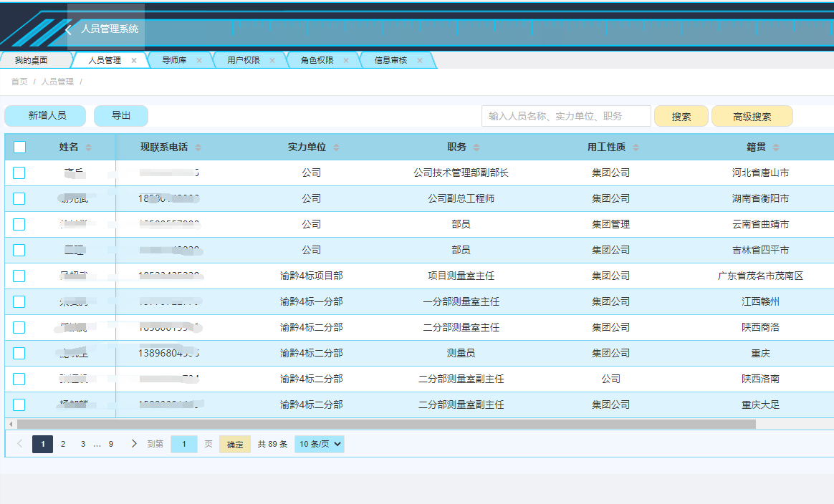
Task: Close the 信息审核 tab
Action: (x=420, y=61)
